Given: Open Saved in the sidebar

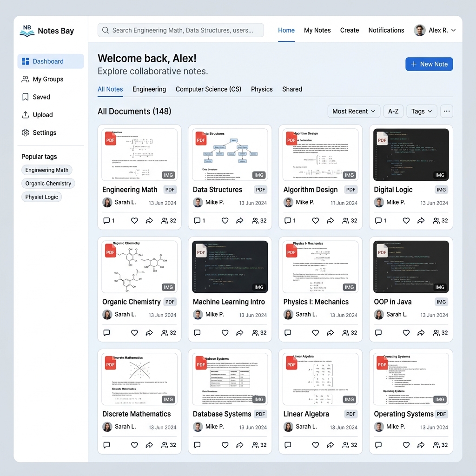Looking at the screenshot, I should coord(41,97).
